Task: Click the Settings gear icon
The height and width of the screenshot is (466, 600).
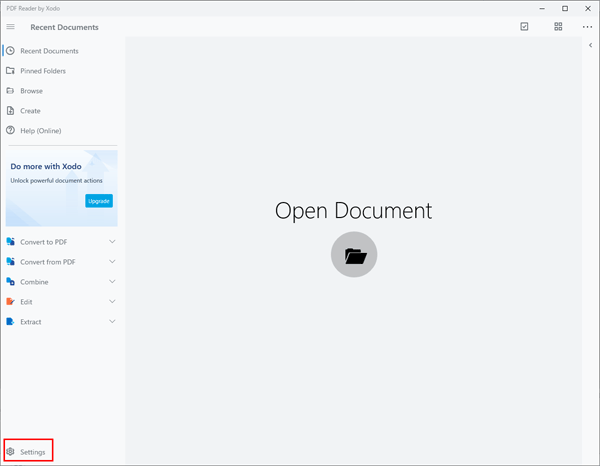Action: point(11,452)
